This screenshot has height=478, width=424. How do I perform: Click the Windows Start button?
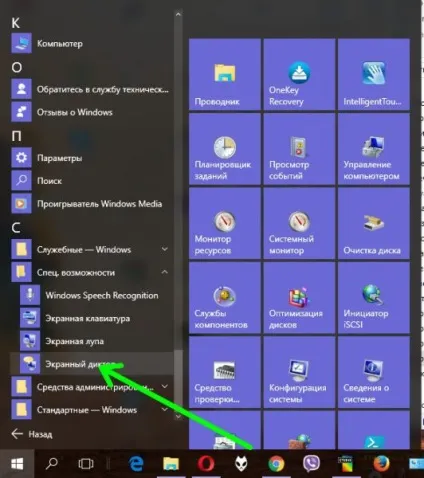[17, 464]
